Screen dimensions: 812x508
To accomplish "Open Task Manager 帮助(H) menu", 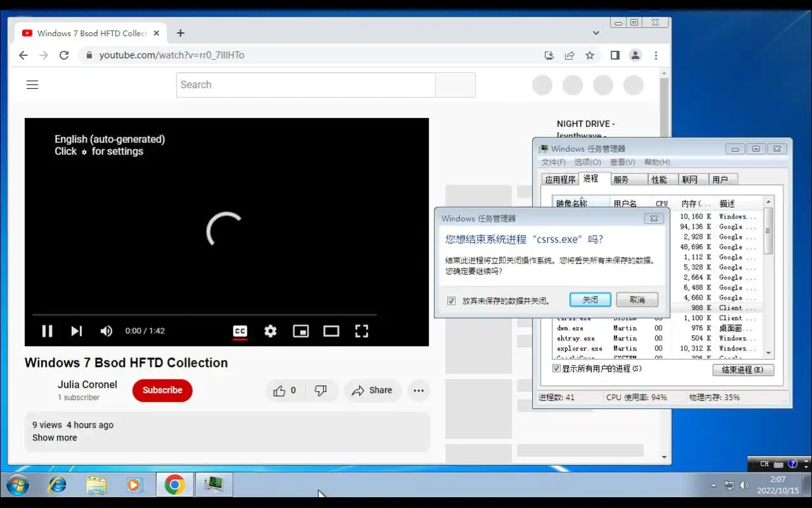I will 657,163.
